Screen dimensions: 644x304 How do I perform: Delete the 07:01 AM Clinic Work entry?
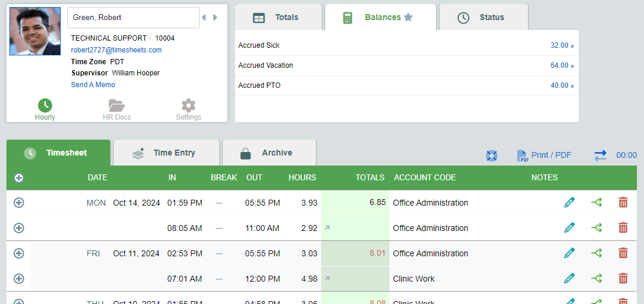[623, 279]
